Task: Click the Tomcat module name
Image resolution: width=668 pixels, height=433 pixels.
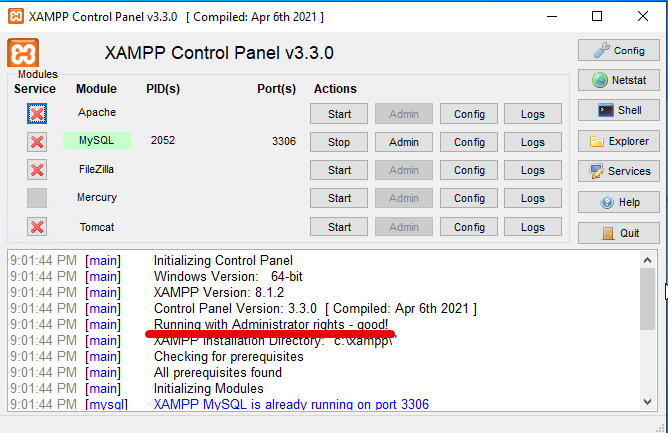Action: coord(97,227)
